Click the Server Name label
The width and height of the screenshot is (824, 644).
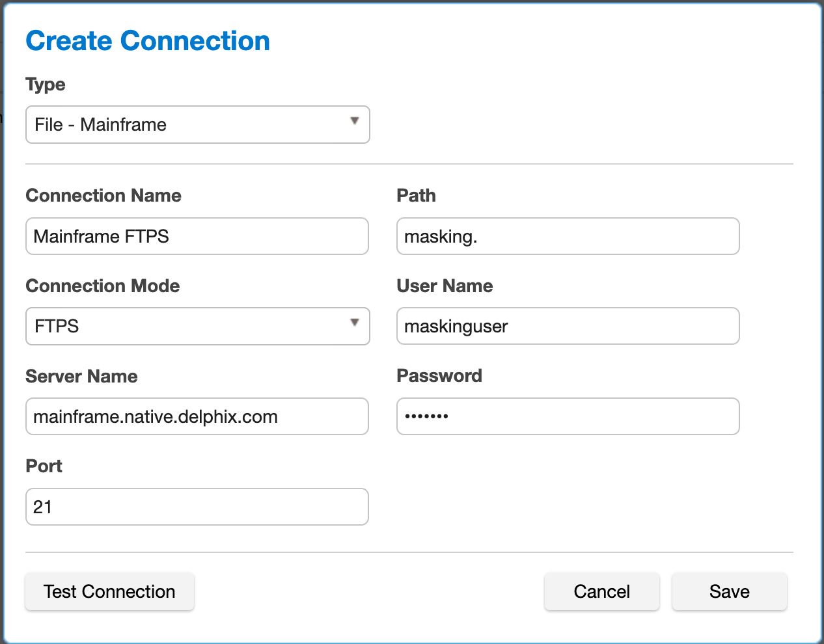81,377
